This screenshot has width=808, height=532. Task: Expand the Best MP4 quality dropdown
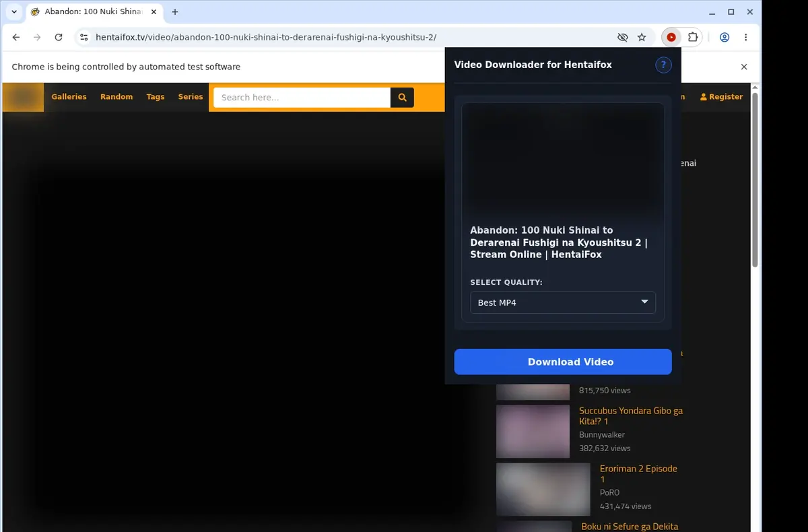pos(563,302)
